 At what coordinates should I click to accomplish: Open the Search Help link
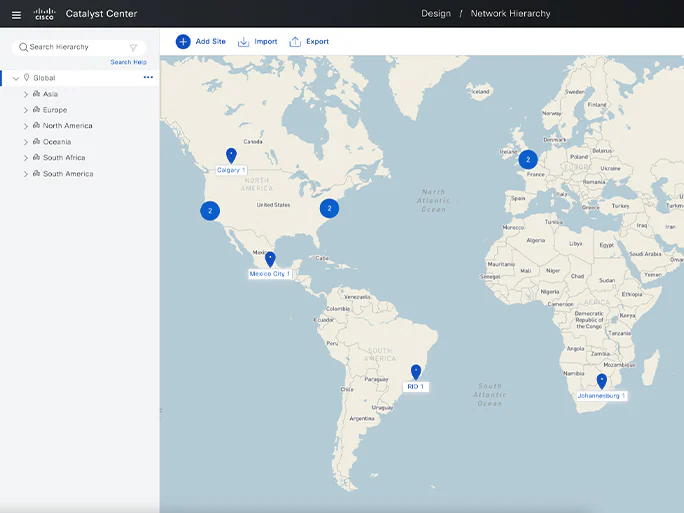[x=128, y=62]
